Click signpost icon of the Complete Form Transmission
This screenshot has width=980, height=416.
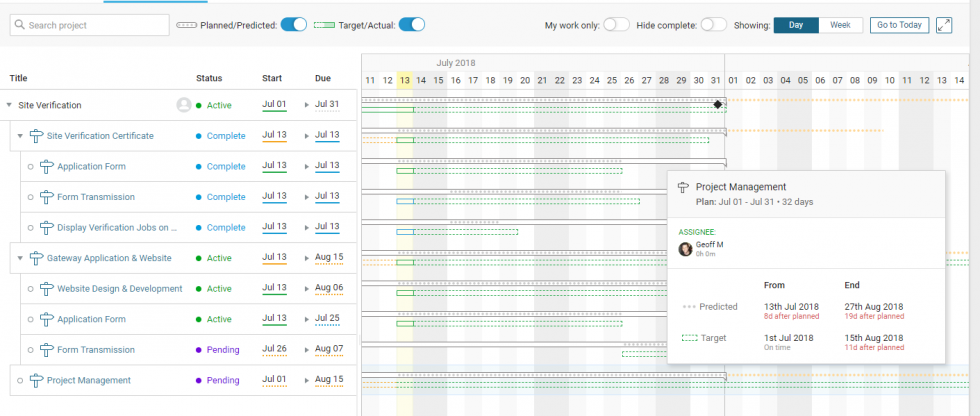point(47,197)
